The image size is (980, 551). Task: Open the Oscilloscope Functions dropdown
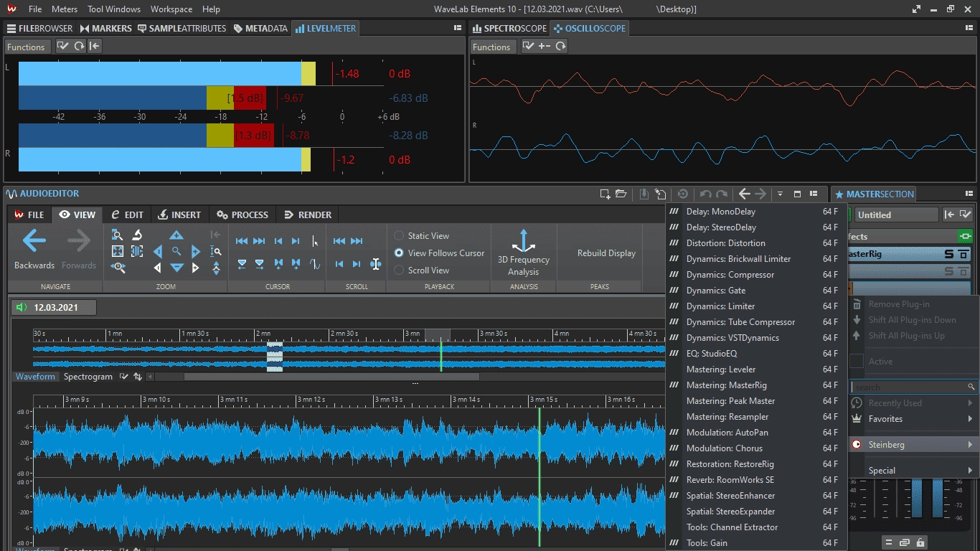pyautogui.click(x=491, y=47)
